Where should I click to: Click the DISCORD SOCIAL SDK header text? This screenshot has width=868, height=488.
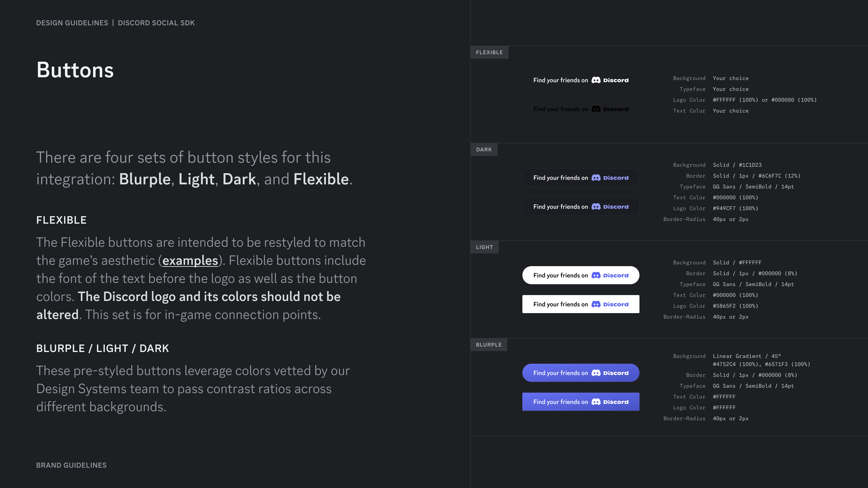(156, 23)
